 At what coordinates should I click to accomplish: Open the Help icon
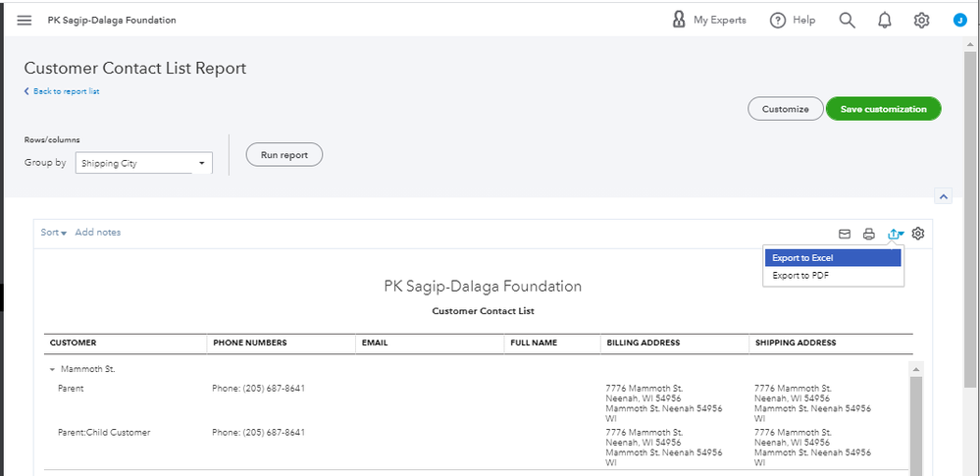(x=778, y=21)
